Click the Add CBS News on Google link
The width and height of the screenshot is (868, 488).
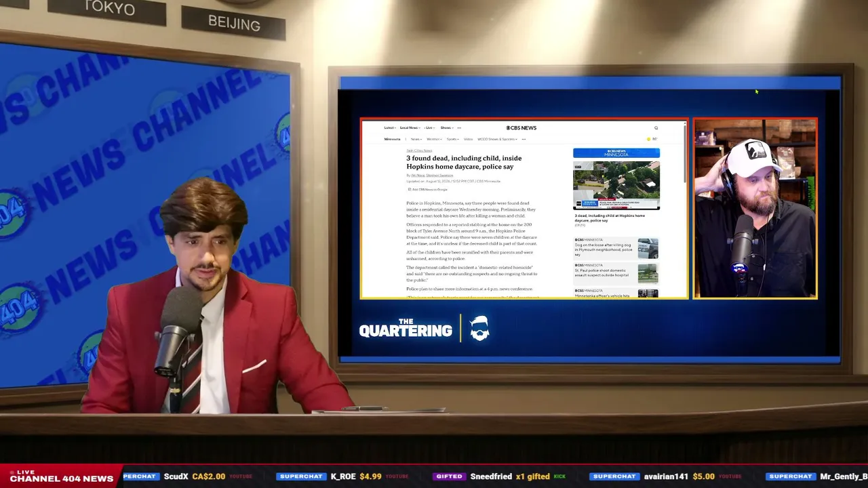[x=429, y=189]
